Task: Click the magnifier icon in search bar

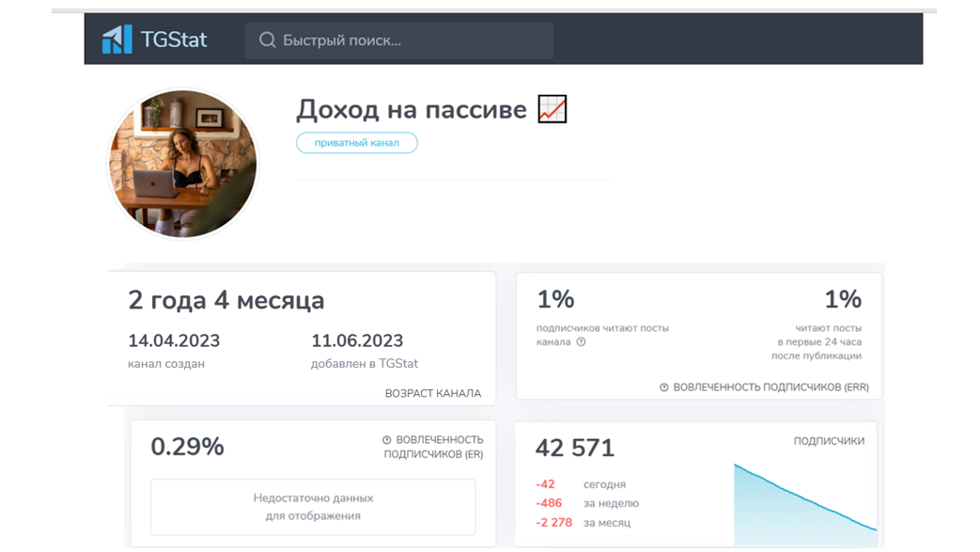Action: [268, 39]
